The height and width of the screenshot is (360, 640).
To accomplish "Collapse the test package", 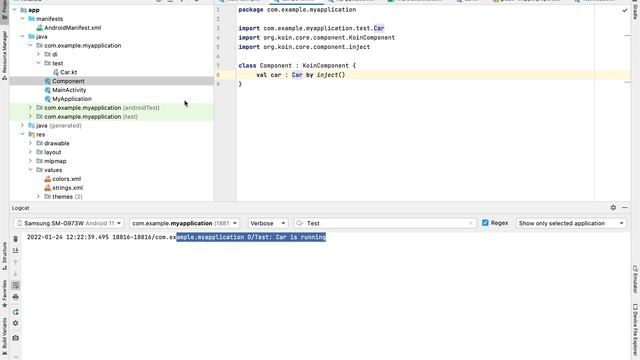I will 38,63.
